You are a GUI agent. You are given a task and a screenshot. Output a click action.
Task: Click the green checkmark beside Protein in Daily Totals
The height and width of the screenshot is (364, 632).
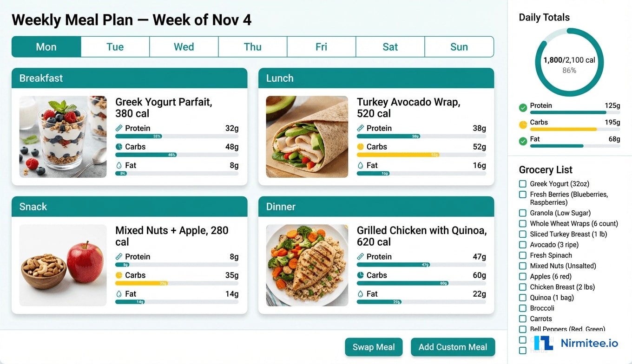click(x=522, y=107)
